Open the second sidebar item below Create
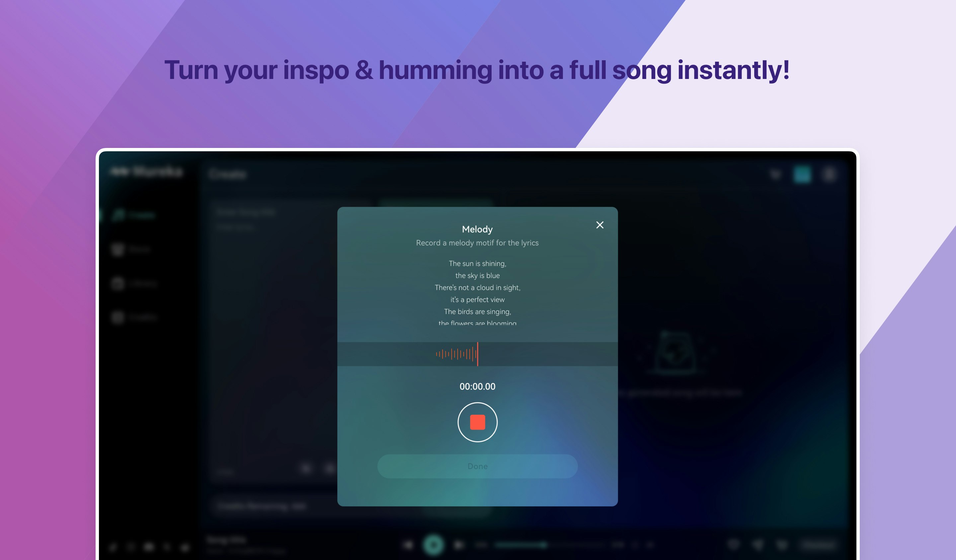The width and height of the screenshot is (956, 560). point(131,249)
